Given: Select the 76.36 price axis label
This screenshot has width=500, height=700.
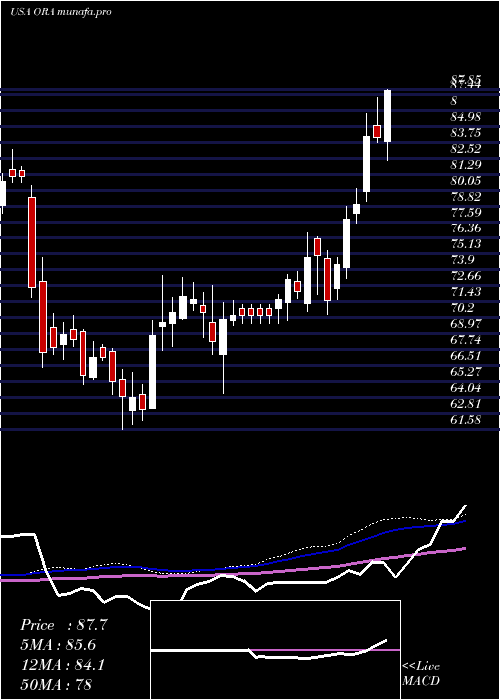Looking at the screenshot, I should (466, 229).
